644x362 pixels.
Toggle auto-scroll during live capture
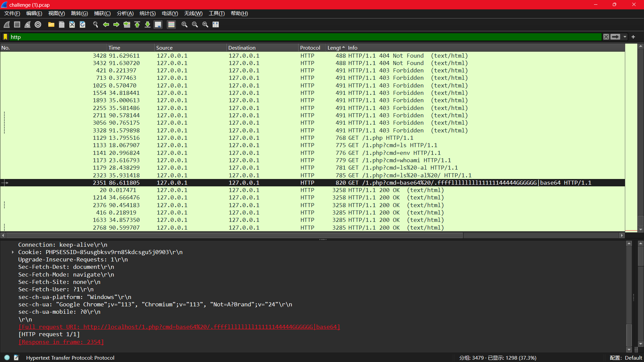158,24
